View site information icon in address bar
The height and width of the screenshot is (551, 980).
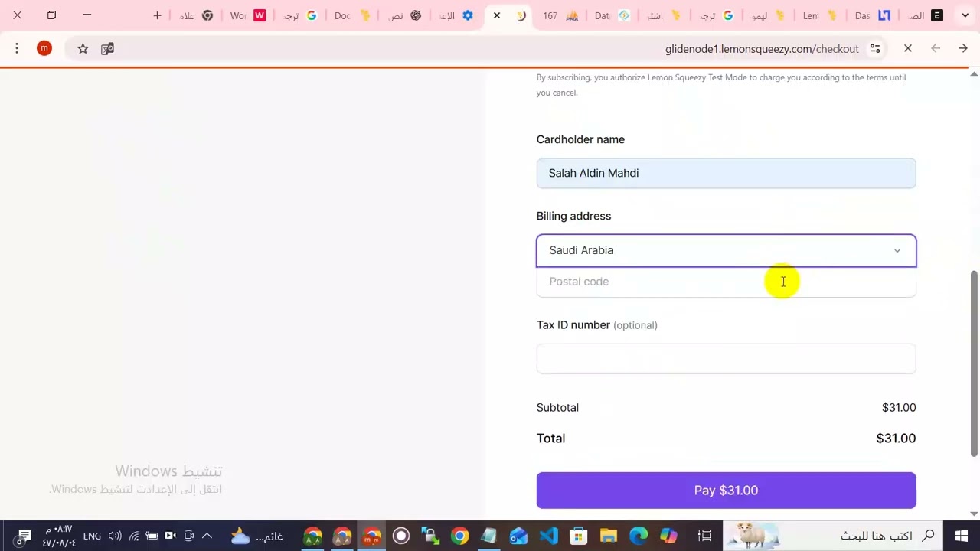[x=875, y=49]
